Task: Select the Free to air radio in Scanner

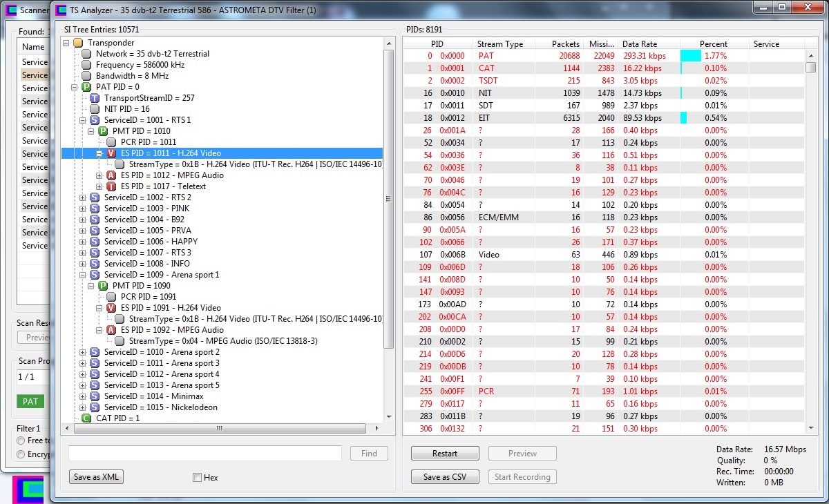Action: pyautogui.click(x=21, y=440)
